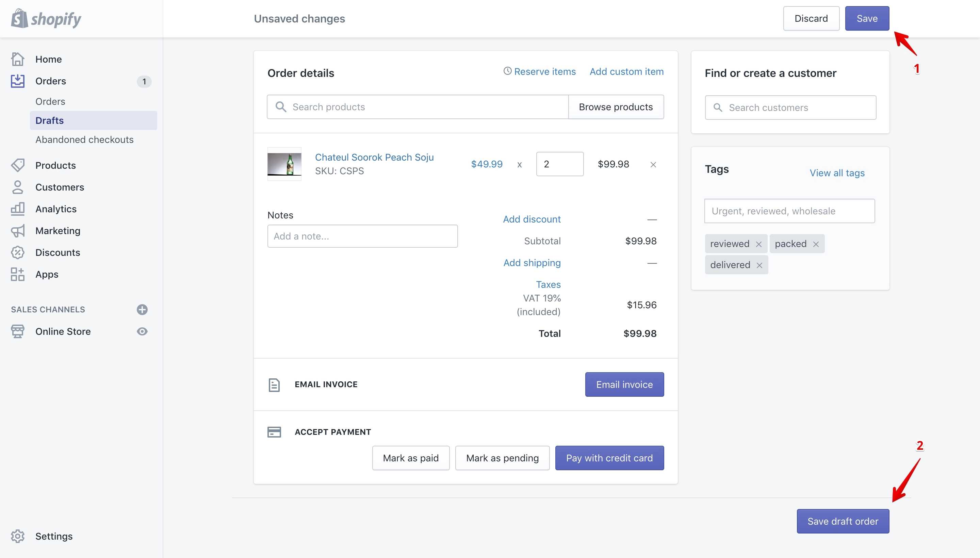Click the Shopify logo
Image resolution: width=980 pixels, height=558 pixels.
[x=46, y=18]
